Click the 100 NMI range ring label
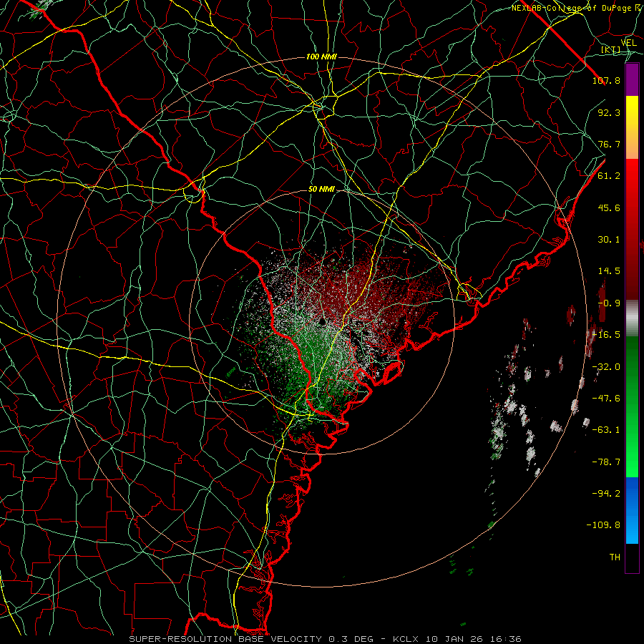This screenshot has height=644, width=644. click(321, 57)
